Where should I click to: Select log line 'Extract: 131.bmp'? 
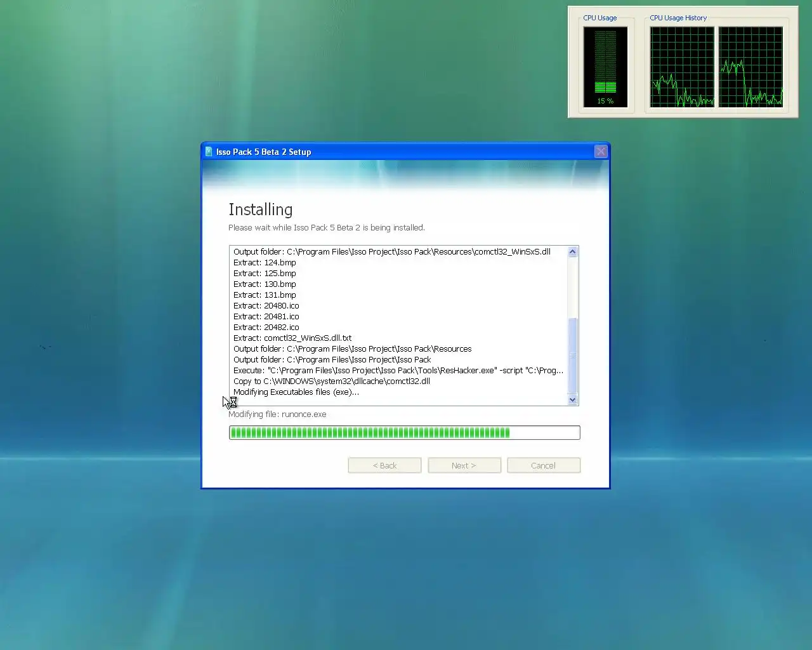click(265, 295)
